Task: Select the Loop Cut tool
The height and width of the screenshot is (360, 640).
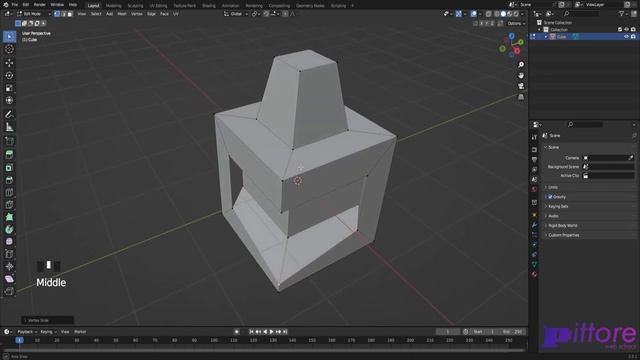Action: 9,192
